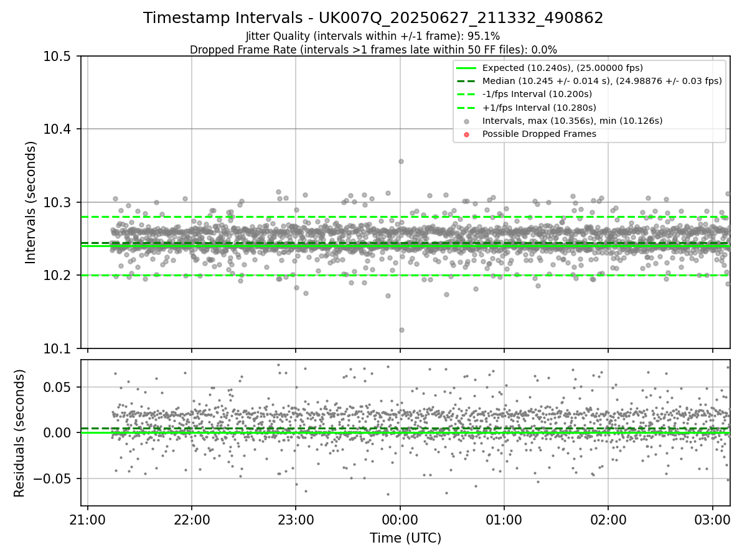Click the plot title 'Timestamp Intervals - UK007Q_20250627_211332_490862'
Viewport: 747px width, 560px height.
click(x=374, y=18)
